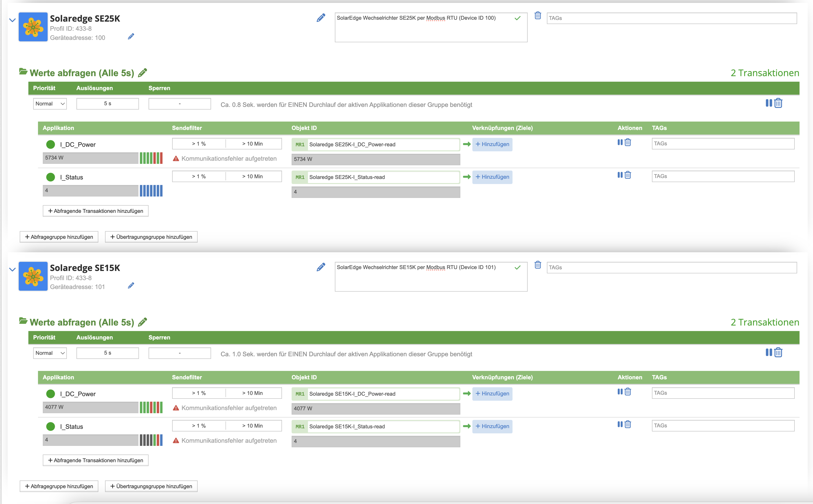Click SE15K Auslösungen field showing 5 s
Screen dimensions: 813x504
108,353
